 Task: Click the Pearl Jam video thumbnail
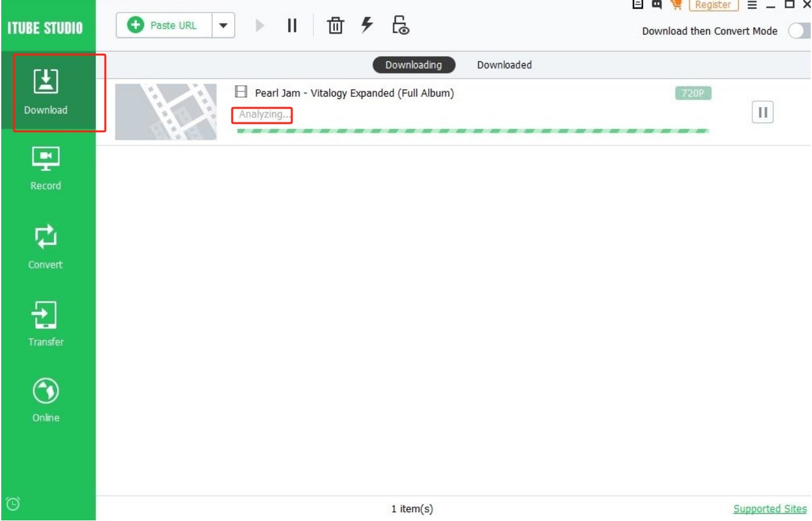pyautogui.click(x=166, y=112)
